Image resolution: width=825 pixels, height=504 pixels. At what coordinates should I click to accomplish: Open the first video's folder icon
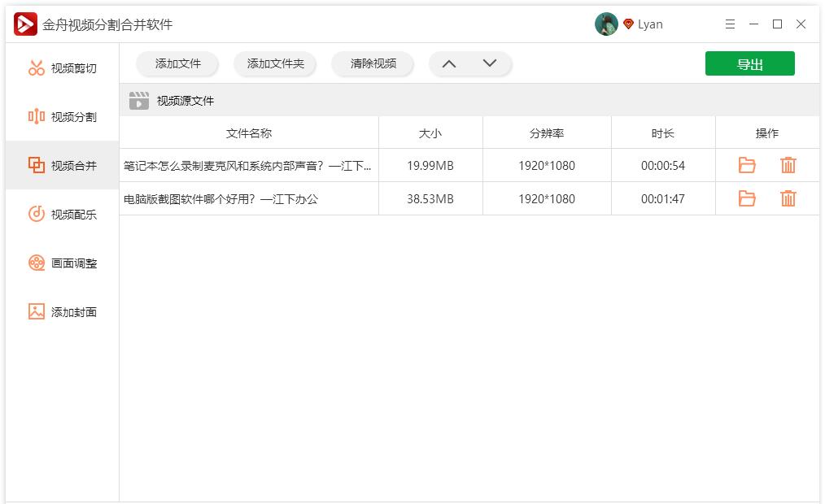point(747,165)
